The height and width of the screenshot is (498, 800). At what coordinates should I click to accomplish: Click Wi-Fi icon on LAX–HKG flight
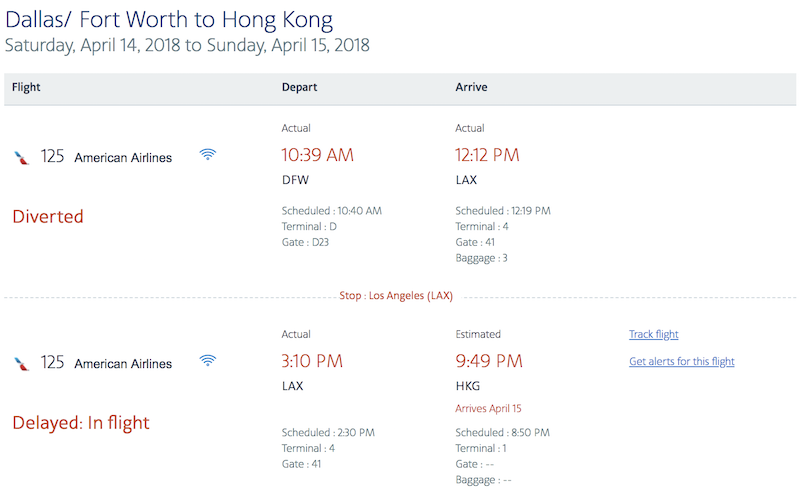208,360
